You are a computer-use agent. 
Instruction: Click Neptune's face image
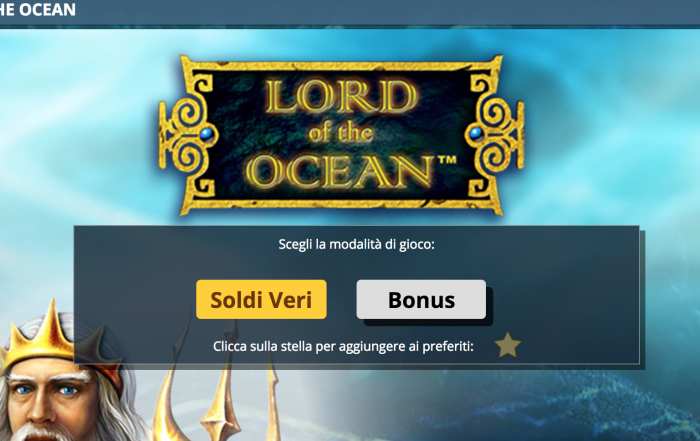[x=51, y=395]
